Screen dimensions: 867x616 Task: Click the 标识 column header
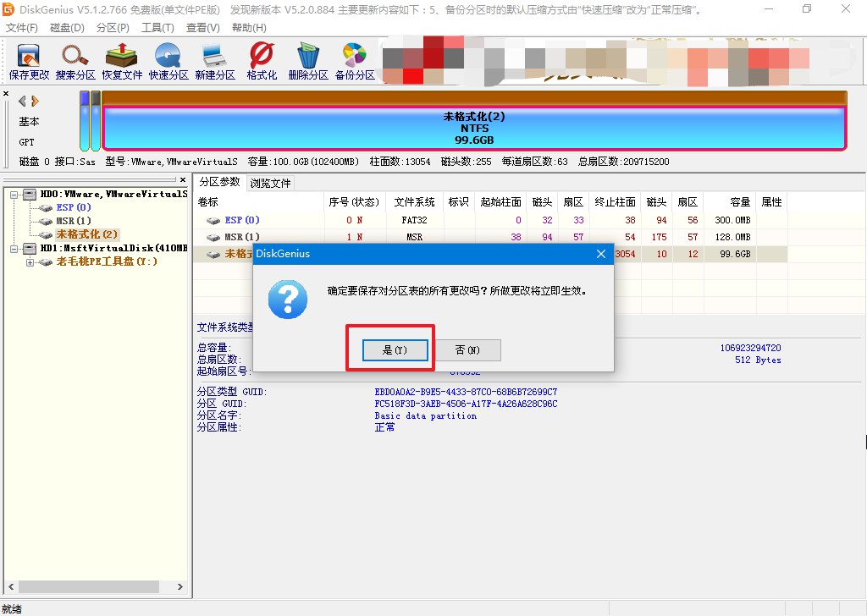(x=458, y=202)
